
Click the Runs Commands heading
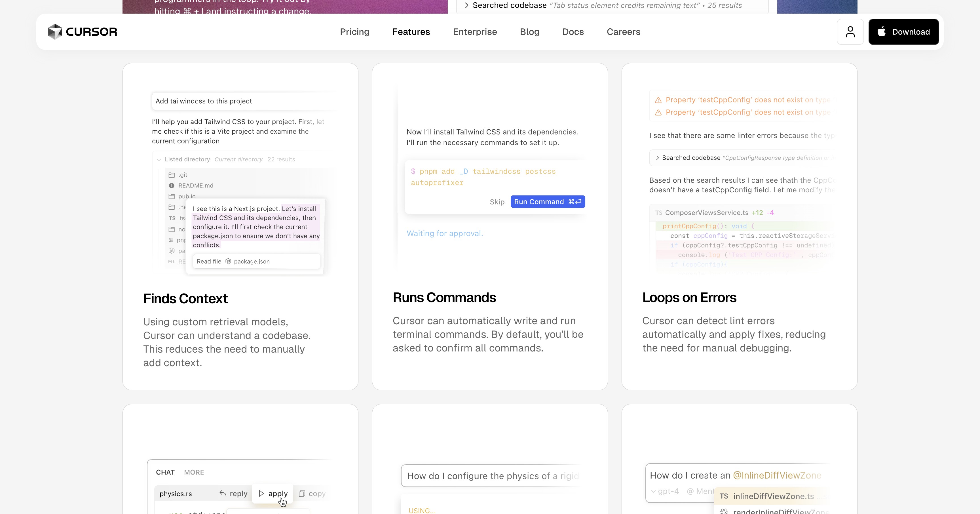(444, 298)
